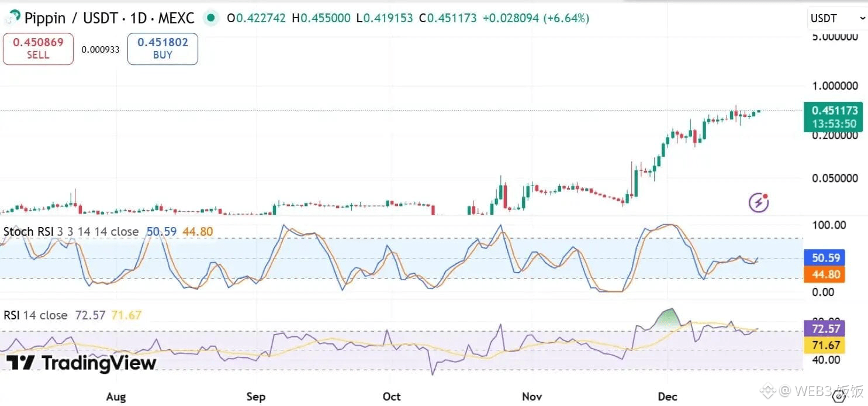Click the BUY button showing 0.451802
The width and height of the screenshot is (868, 406).
pos(162,49)
